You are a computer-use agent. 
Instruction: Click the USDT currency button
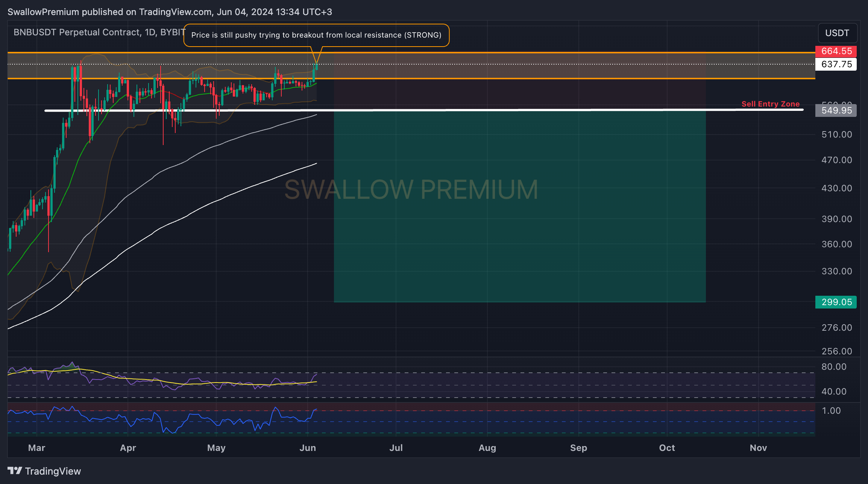point(837,33)
